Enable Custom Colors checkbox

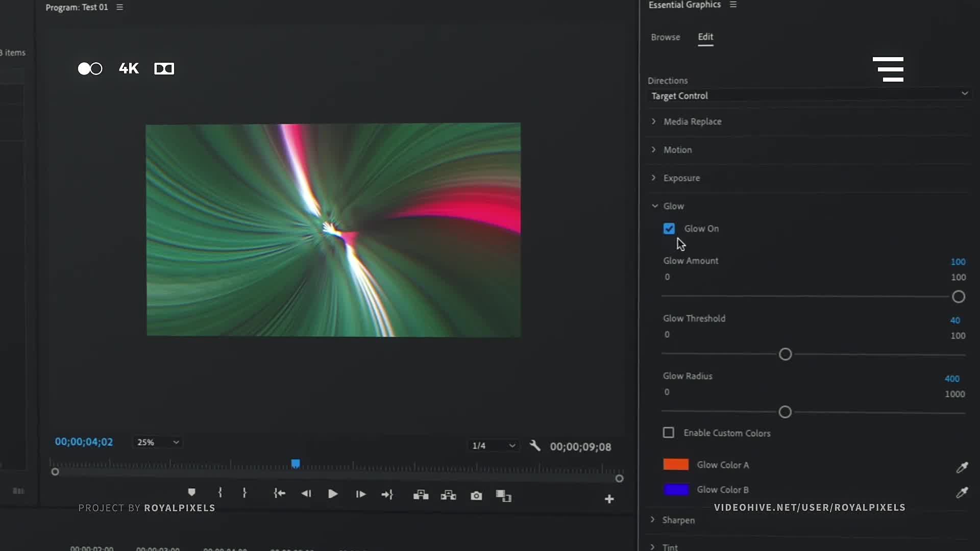pos(668,433)
